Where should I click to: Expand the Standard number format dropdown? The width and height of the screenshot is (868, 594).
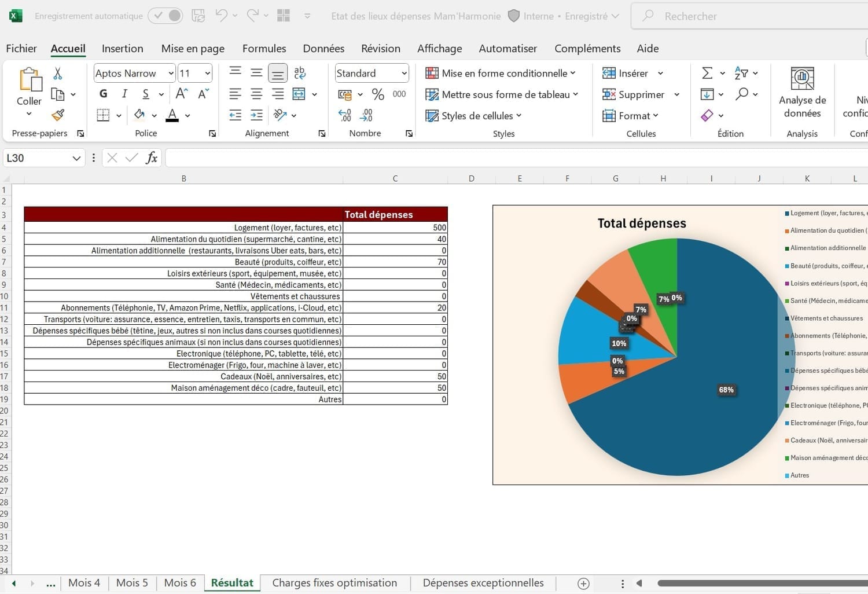pos(404,74)
